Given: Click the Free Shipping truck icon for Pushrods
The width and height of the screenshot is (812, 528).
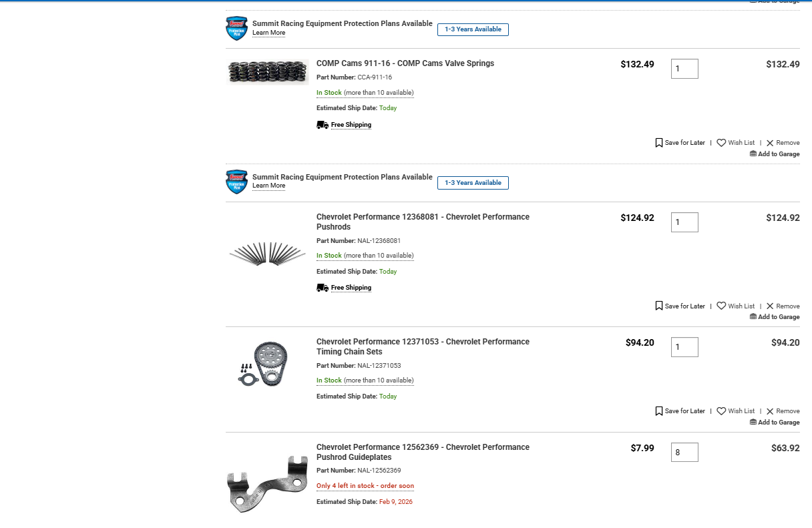Looking at the screenshot, I should coord(323,288).
